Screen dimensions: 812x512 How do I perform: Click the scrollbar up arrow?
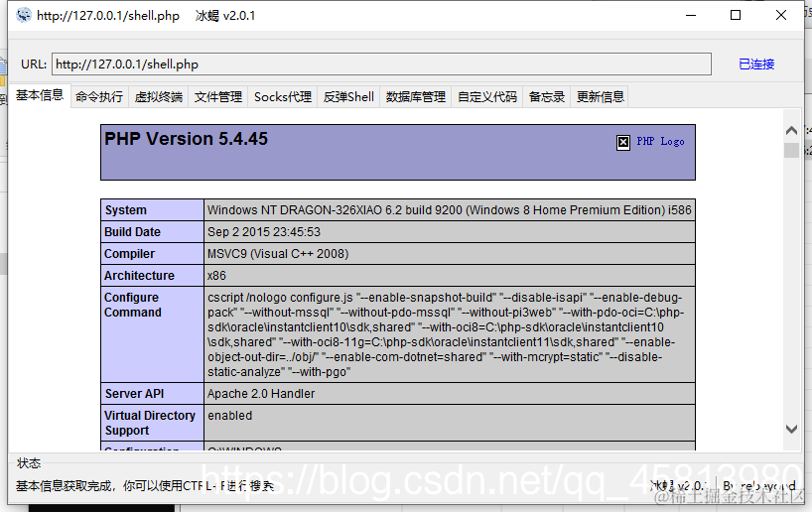point(791,130)
